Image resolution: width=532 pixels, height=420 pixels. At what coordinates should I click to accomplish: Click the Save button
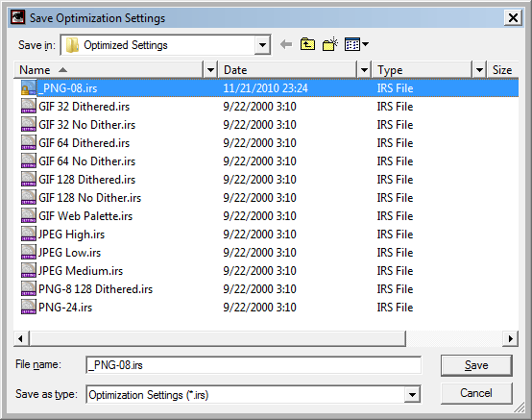(x=476, y=365)
